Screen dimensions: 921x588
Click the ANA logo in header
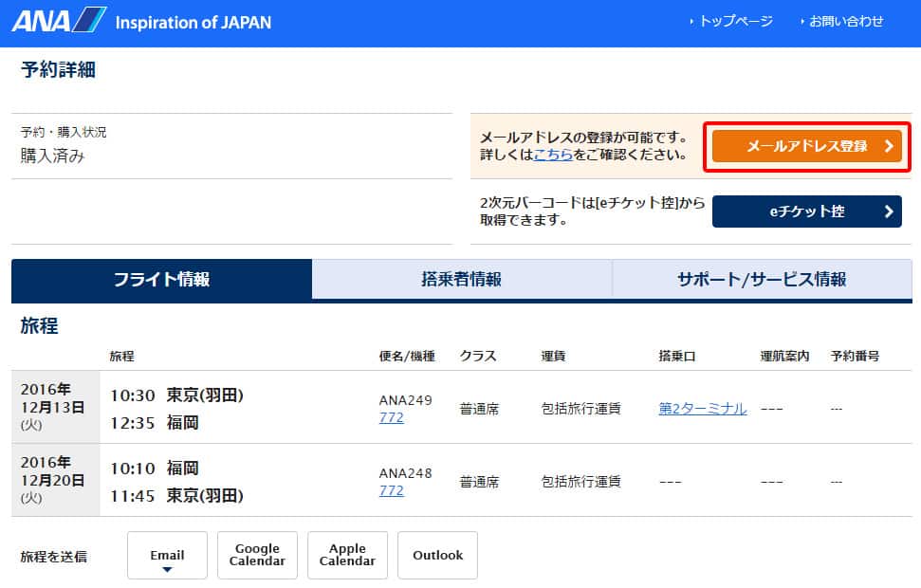tap(57, 20)
